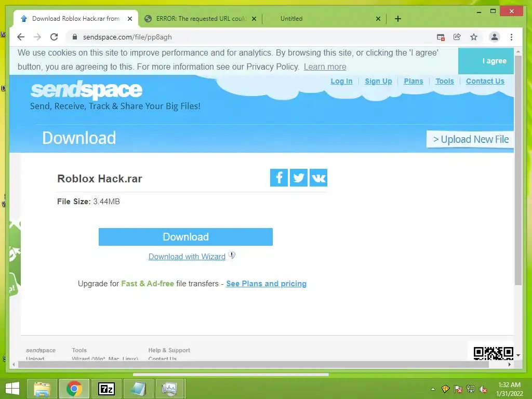Open the Learn more privacy link

(325, 67)
